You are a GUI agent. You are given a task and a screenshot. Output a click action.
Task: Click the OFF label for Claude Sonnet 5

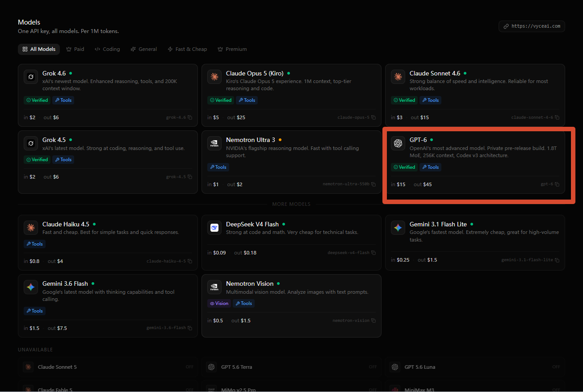click(x=189, y=367)
